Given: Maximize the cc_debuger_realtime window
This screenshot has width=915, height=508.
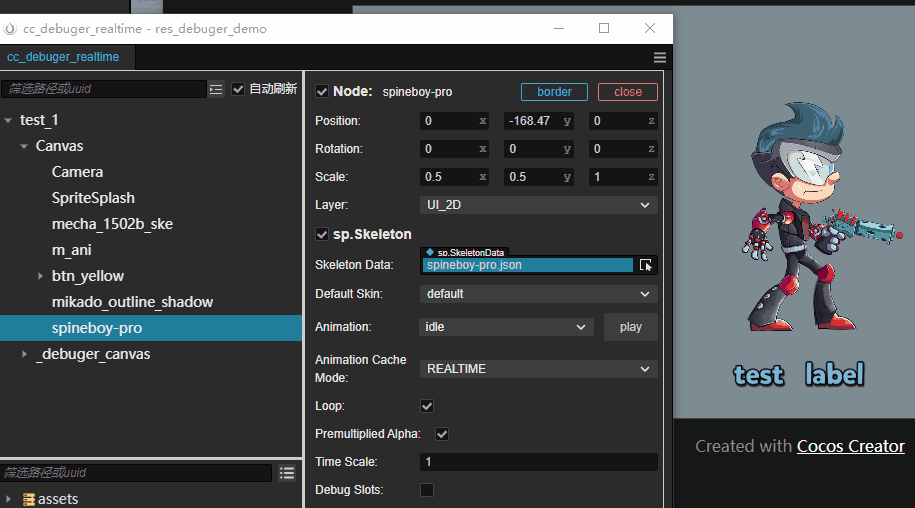Looking at the screenshot, I should click(604, 28).
